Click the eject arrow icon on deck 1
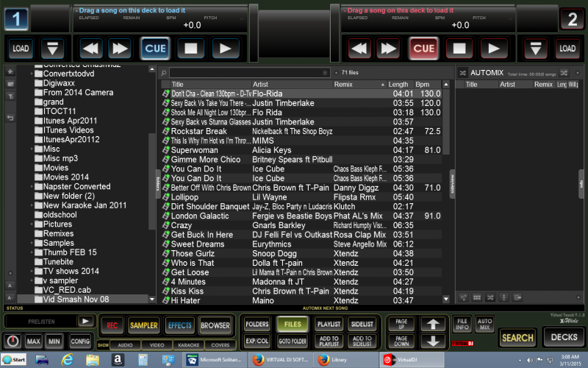 pos(52,49)
